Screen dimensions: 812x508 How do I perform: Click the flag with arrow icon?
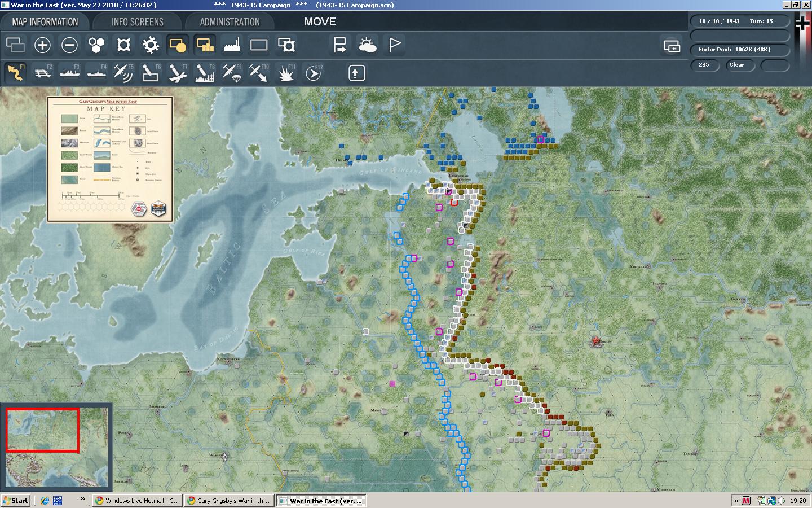click(340, 45)
